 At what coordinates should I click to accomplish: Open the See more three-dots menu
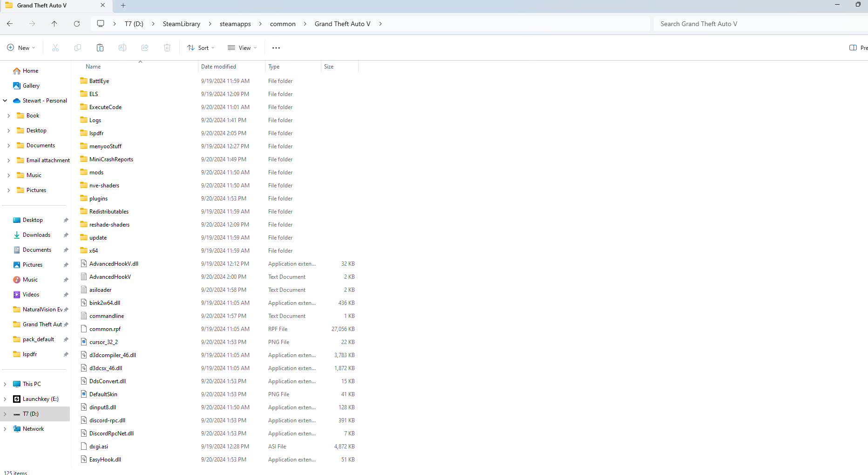[276, 48]
